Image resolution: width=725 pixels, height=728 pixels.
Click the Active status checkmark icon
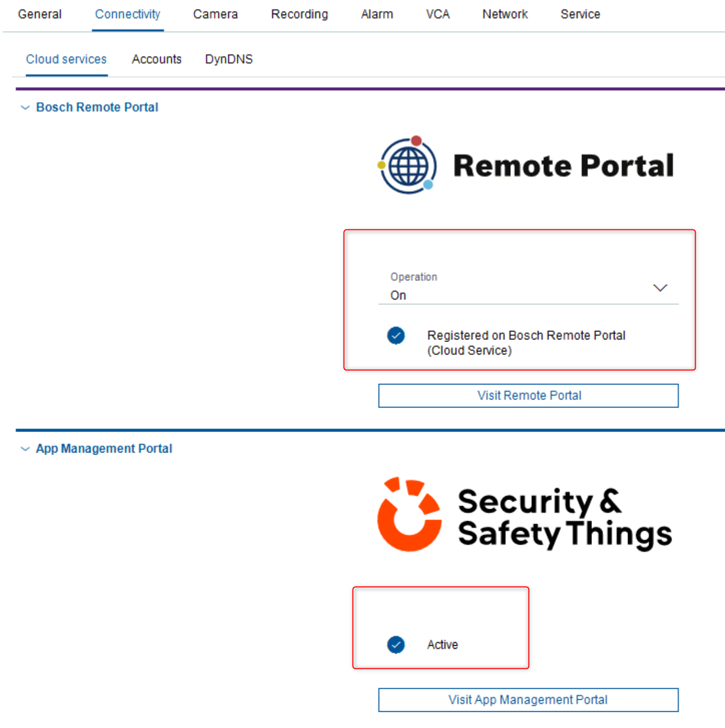396,645
